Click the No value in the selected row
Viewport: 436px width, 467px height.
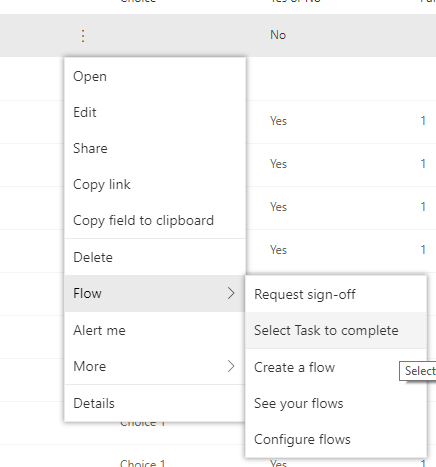tap(278, 35)
